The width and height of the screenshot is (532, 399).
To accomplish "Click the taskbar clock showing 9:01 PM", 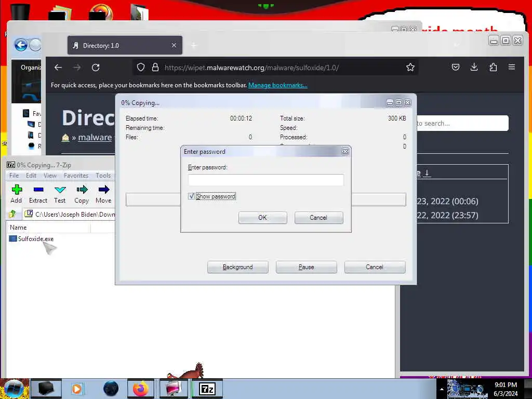I will click(x=506, y=389).
